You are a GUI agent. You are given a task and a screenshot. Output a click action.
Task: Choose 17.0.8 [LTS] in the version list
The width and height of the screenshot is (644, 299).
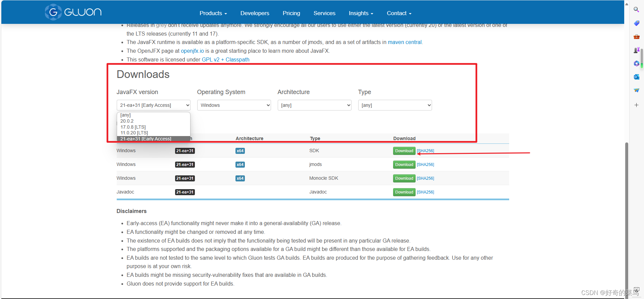[x=154, y=127]
